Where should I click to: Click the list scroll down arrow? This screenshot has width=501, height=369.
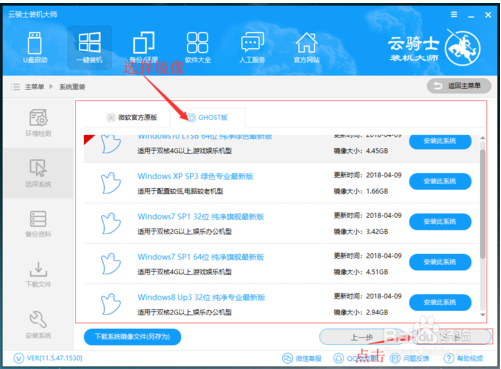click(x=482, y=315)
